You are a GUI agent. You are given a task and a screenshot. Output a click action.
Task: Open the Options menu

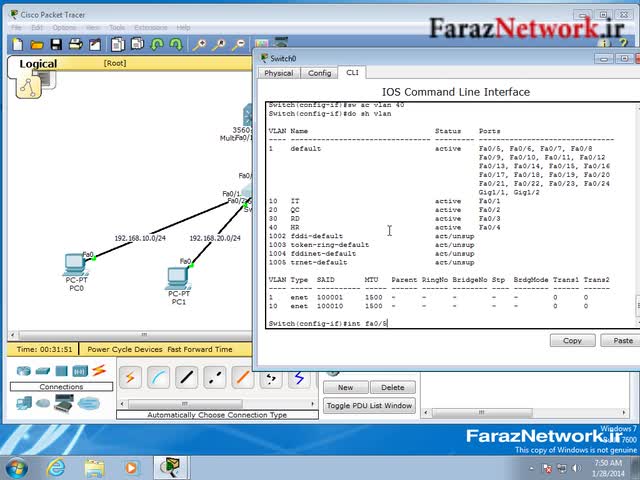point(64,27)
